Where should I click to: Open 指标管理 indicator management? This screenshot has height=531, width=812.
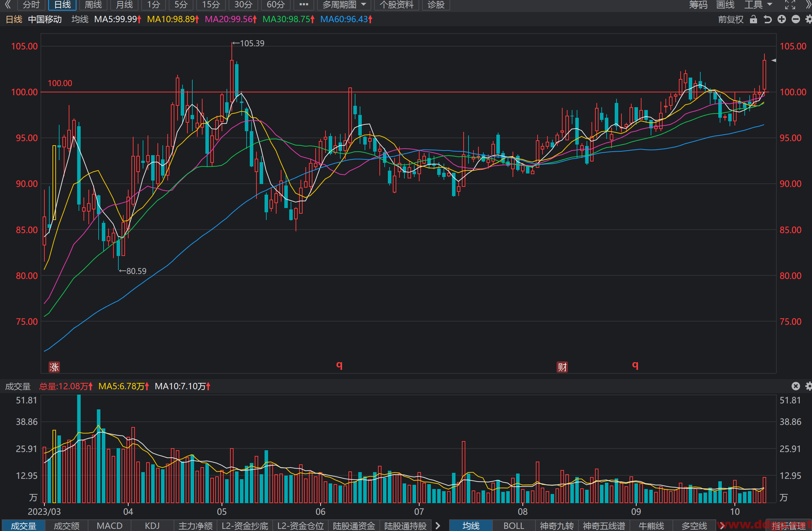[x=788, y=526]
